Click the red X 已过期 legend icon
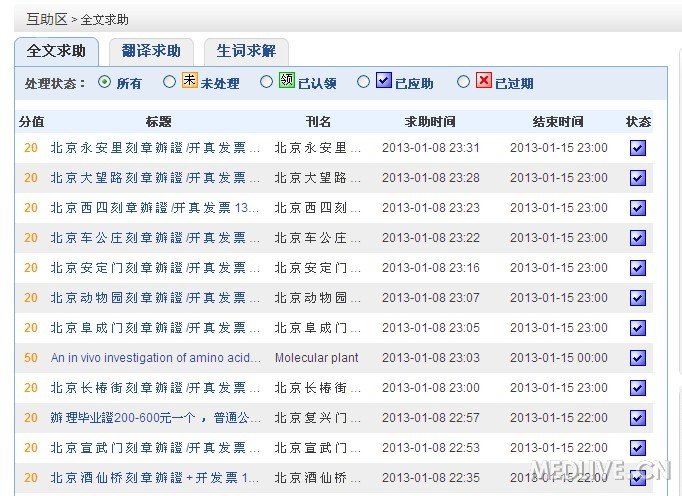682x496 pixels. 484,80
